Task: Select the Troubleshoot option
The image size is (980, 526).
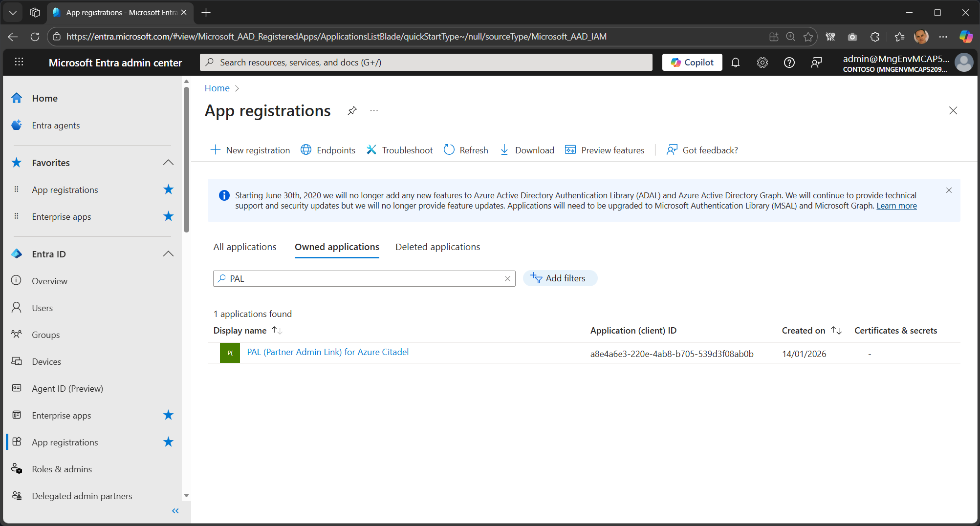Action: 399,150
